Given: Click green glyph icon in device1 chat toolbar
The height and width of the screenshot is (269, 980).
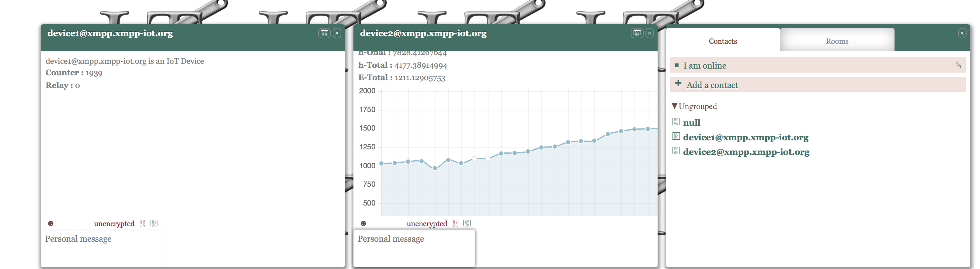Looking at the screenshot, I should pyautogui.click(x=154, y=223).
